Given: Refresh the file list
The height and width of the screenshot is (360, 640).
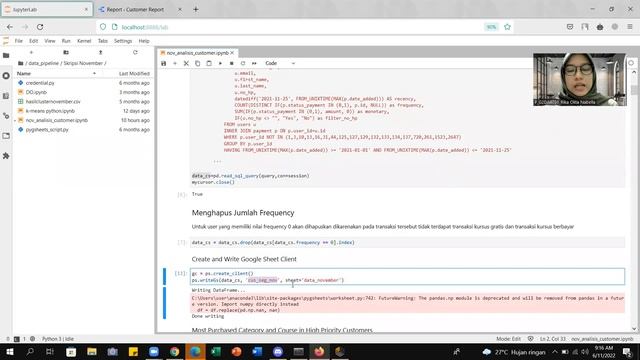Looking at the screenshot, I should (x=135, y=52).
